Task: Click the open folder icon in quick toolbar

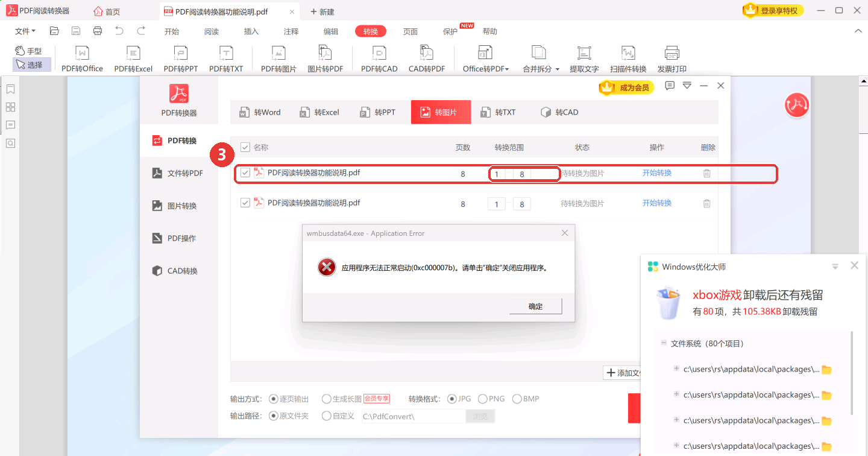Action: tap(54, 31)
